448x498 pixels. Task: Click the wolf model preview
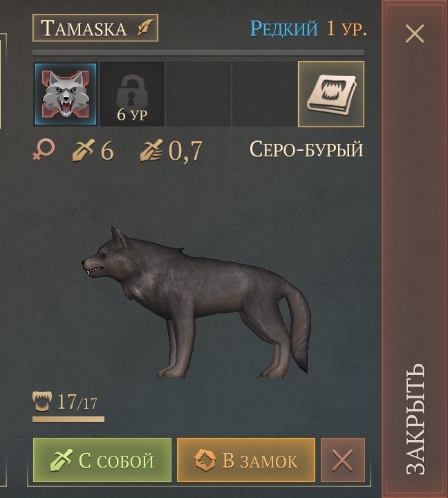196,302
